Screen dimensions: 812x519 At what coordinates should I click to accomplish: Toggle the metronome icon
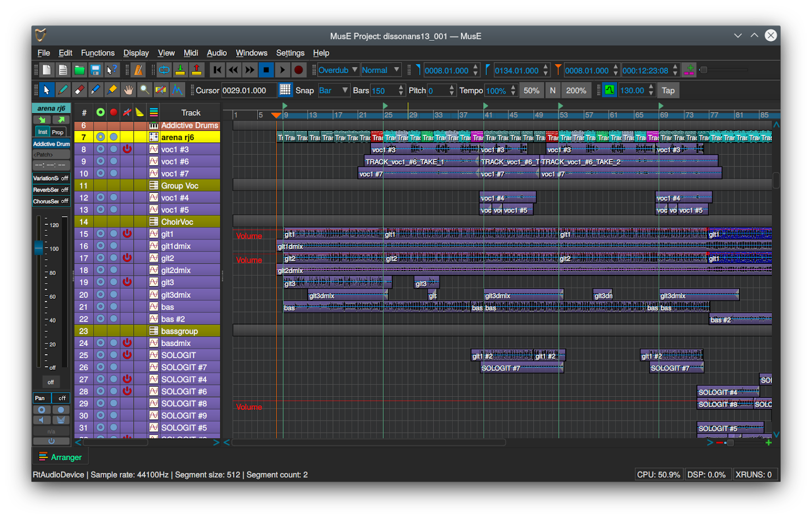(x=139, y=70)
